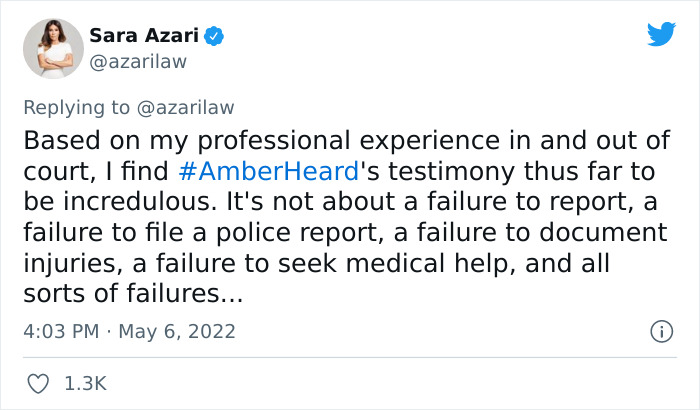This screenshot has width=700, height=410.
Task: Like the tweet with heart icon
Action: tap(39, 383)
